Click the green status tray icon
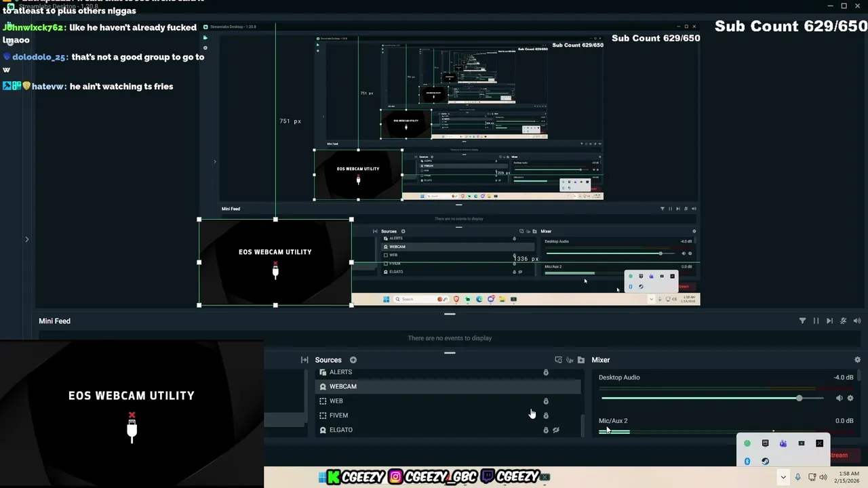Screen dimensions: 868x488 click(747, 443)
